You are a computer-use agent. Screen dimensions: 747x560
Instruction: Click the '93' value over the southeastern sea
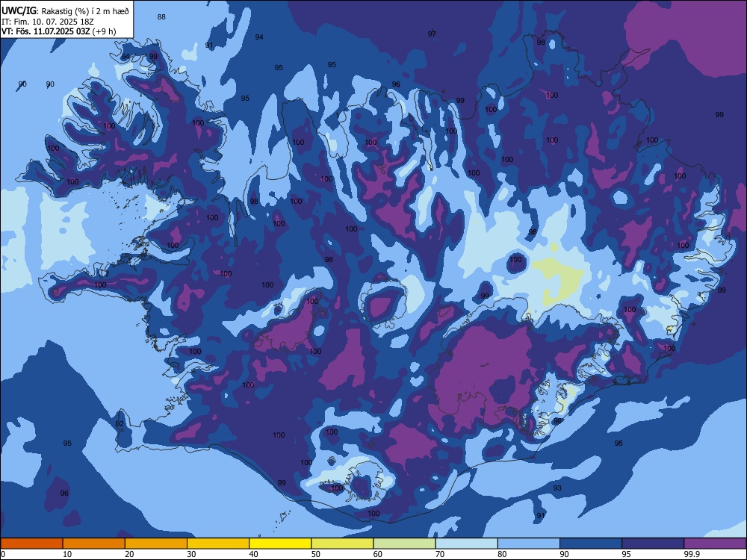(x=557, y=488)
